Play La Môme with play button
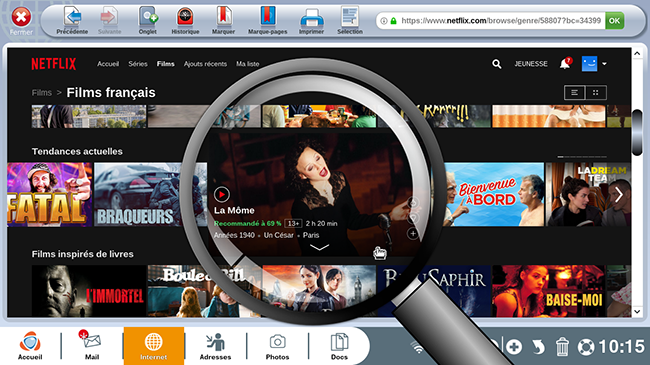 pos(222,195)
